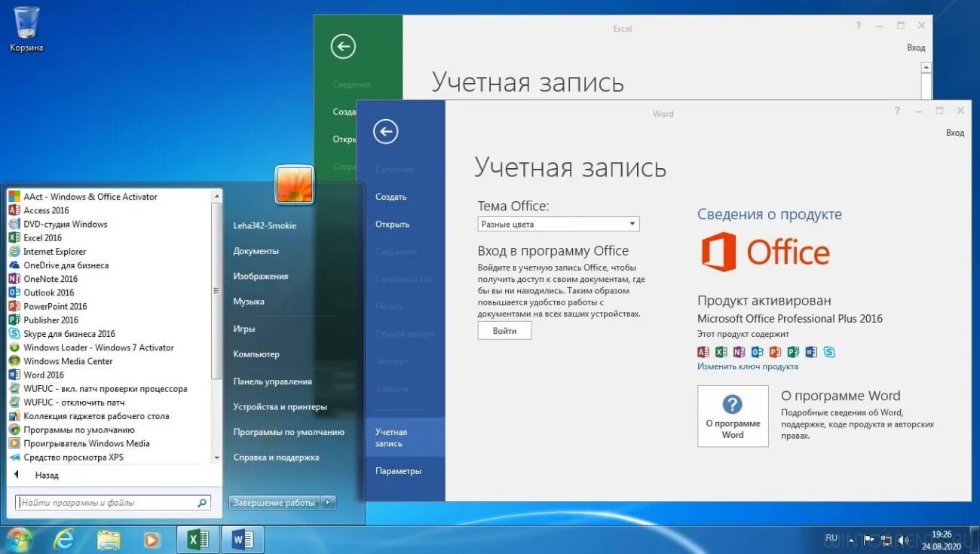Select Параметры in the Word backstage menu
Image resolution: width=980 pixels, height=554 pixels.
click(x=398, y=471)
